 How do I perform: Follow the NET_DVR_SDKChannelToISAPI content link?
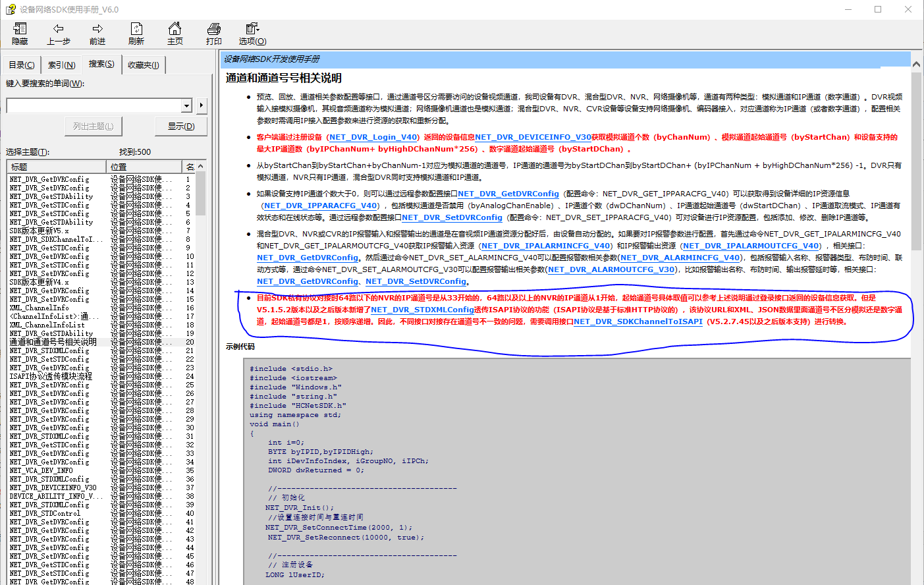pyautogui.click(x=638, y=321)
